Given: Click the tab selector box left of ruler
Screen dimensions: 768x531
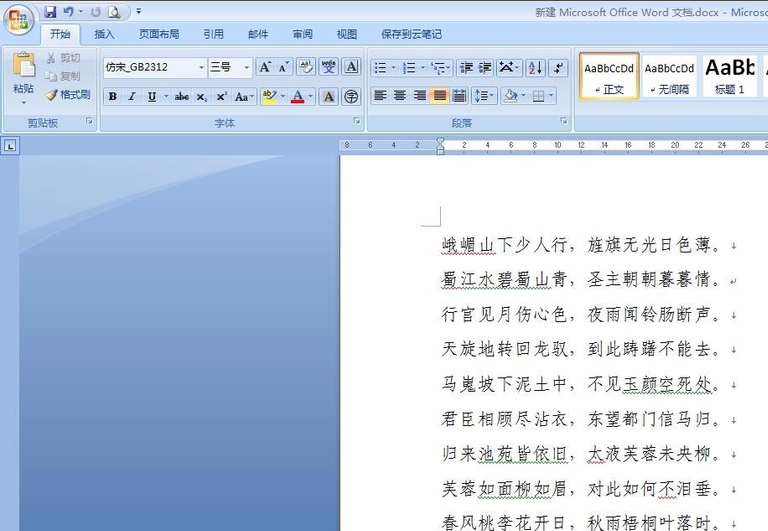Looking at the screenshot, I should 10,145.
